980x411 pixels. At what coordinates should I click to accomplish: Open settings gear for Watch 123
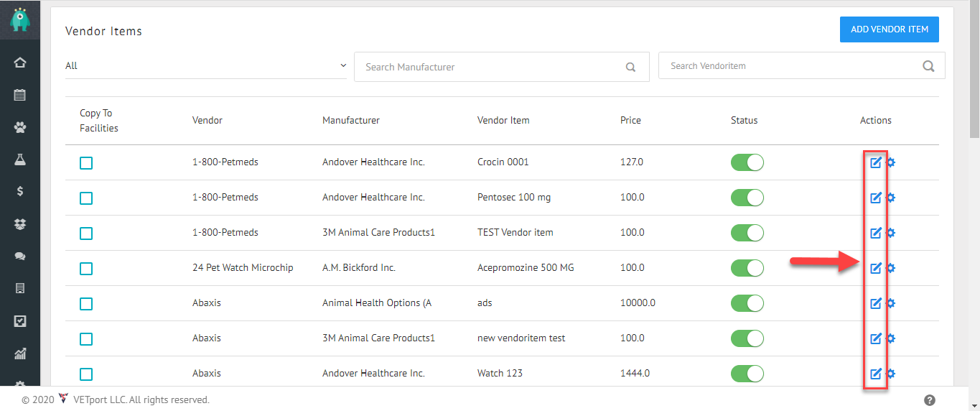pyautogui.click(x=891, y=374)
